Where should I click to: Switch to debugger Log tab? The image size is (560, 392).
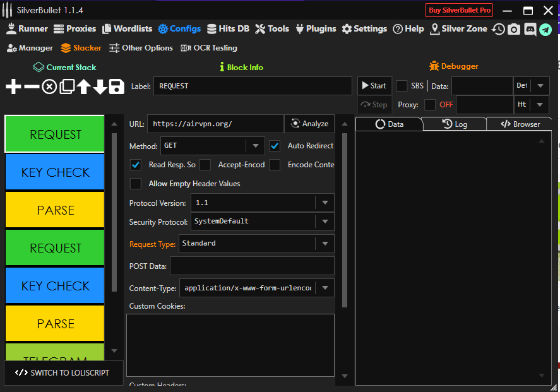[x=455, y=124]
